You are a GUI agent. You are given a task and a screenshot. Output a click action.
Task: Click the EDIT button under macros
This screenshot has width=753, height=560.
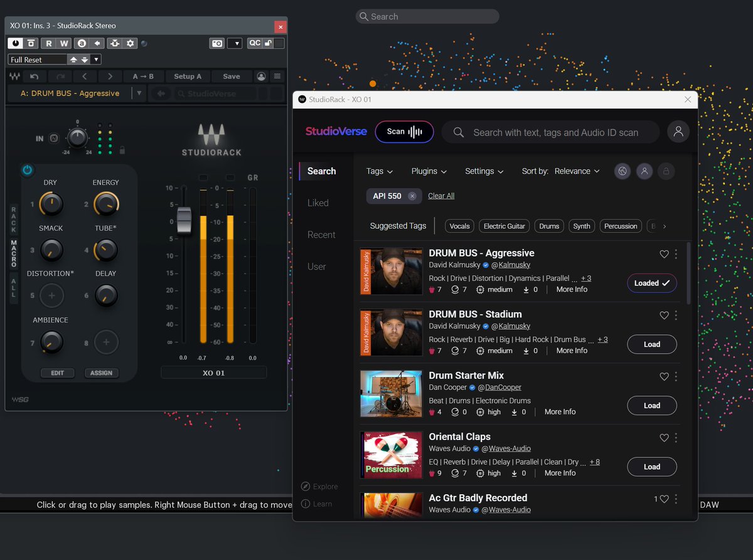point(57,372)
